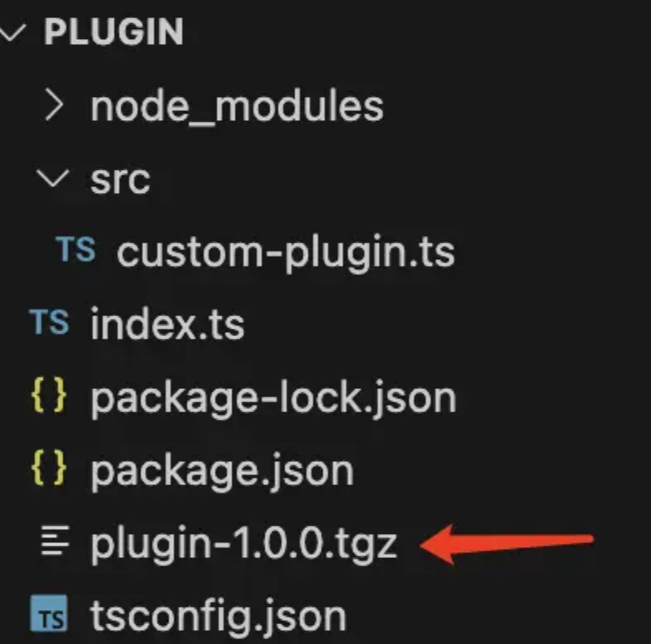
Task: Open index.ts in the explorer
Action: point(167,324)
